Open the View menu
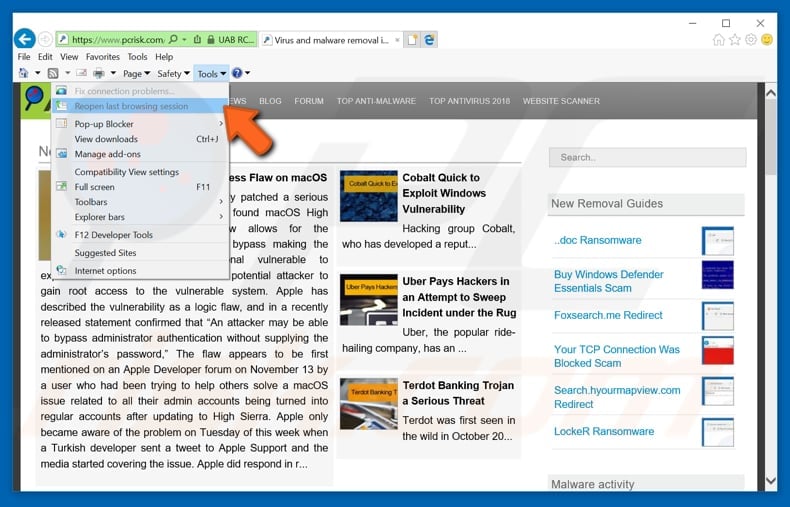 pos(69,56)
